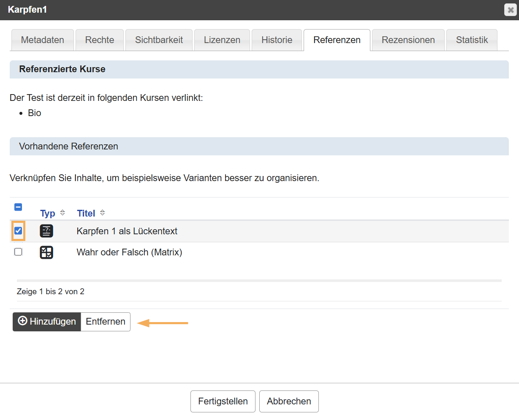Click the Matrix question type icon
The width and height of the screenshot is (519, 420).
pyautogui.click(x=46, y=252)
